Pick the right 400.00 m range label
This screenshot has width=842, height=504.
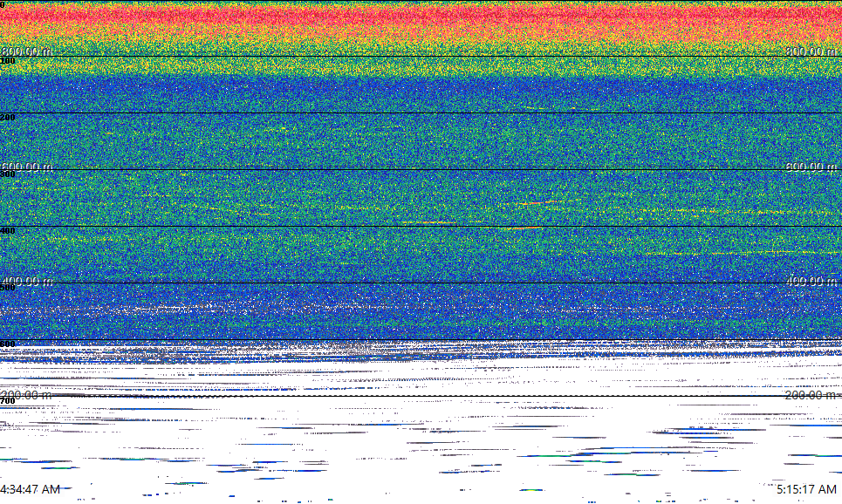811,281
